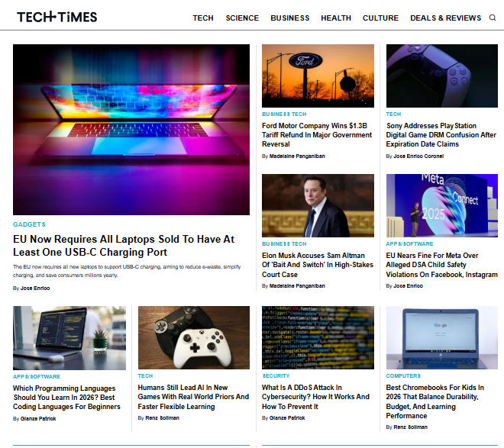Screen dimensions: 504x448
Task: Open the SCIENCE menu item
Action: pyautogui.click(x=242, y=18)
